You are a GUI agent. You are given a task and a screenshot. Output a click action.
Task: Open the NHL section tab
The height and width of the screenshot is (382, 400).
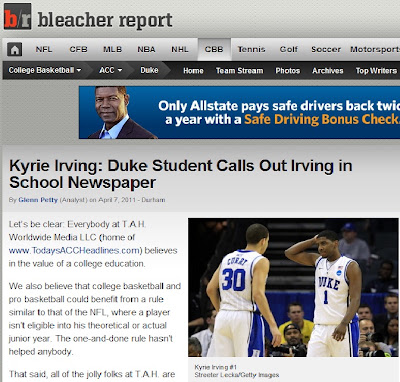[180, 49]
